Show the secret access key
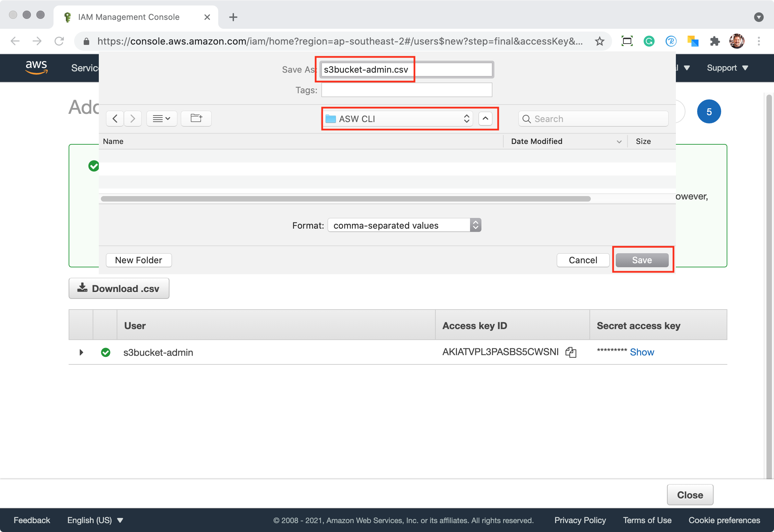 tap(642, 352)
